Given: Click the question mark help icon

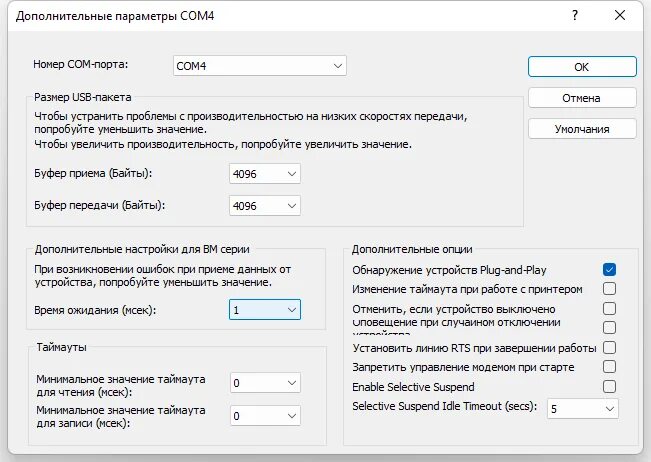Looking at the screenshot, I should (x=575, y=16).
